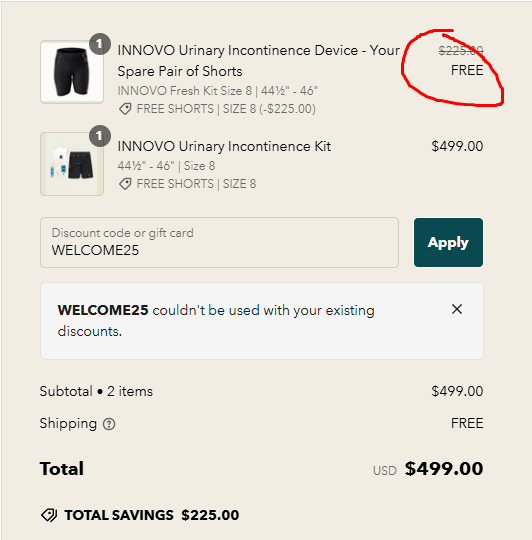Click the Shipping FREE value
Image resolution: width=532 pixels, height=540 pixels.
(467, 423)
